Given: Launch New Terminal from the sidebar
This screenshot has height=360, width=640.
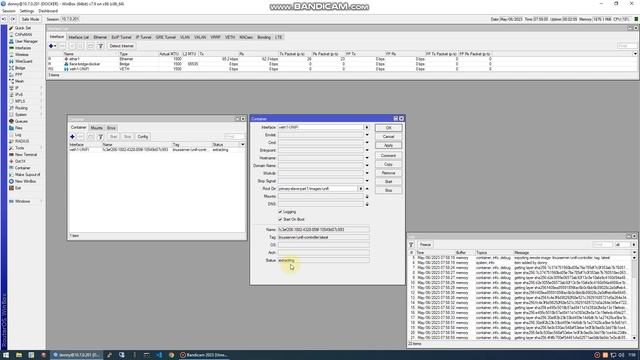Looking at the screenshot, I should point(26,155).
